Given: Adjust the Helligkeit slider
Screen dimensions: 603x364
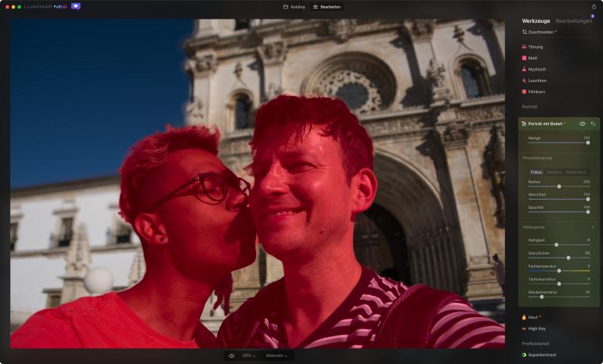Looking at the screenshot, I should pos(559,245).
